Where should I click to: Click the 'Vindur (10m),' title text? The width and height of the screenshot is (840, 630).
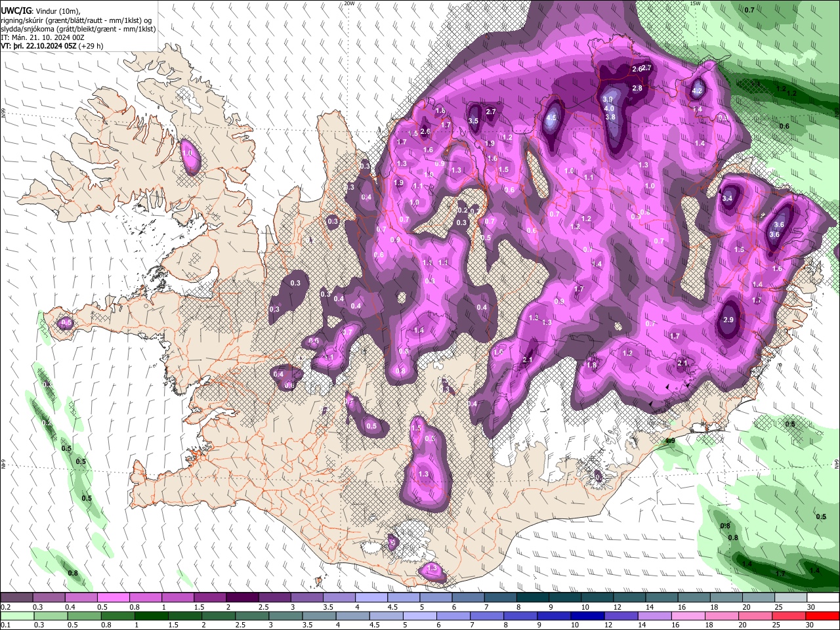[x=58, y=11]
